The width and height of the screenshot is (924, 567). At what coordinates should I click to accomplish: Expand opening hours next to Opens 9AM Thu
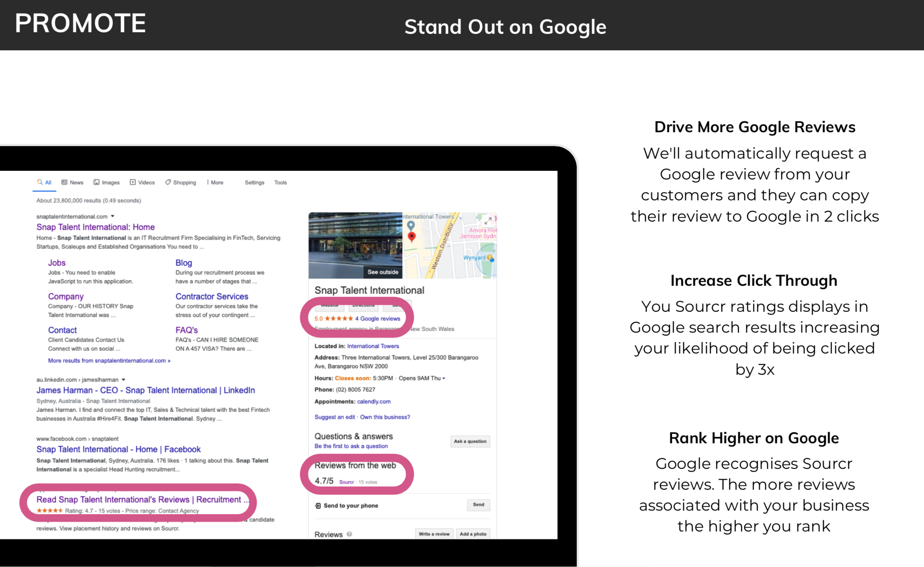444,378
